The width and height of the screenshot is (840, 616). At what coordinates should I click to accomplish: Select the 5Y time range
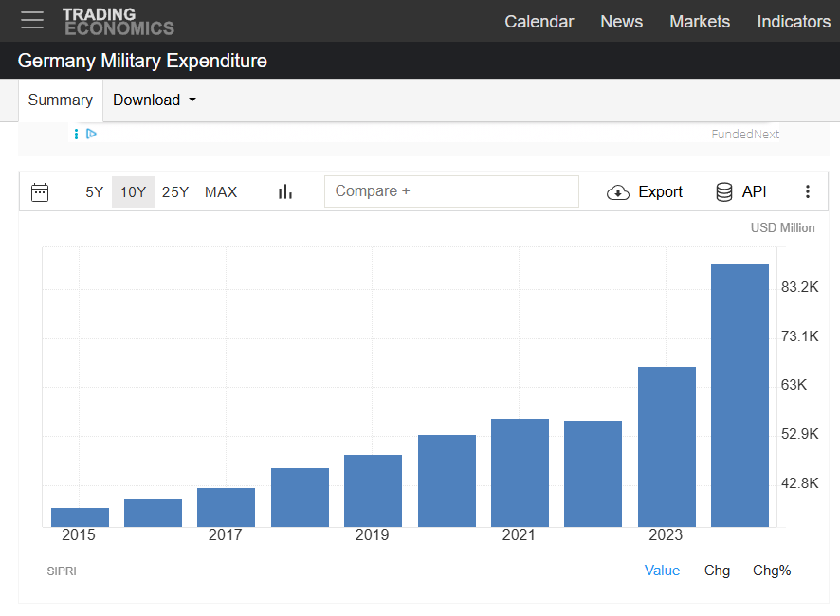pyautogui.click(x=94, y=191)
